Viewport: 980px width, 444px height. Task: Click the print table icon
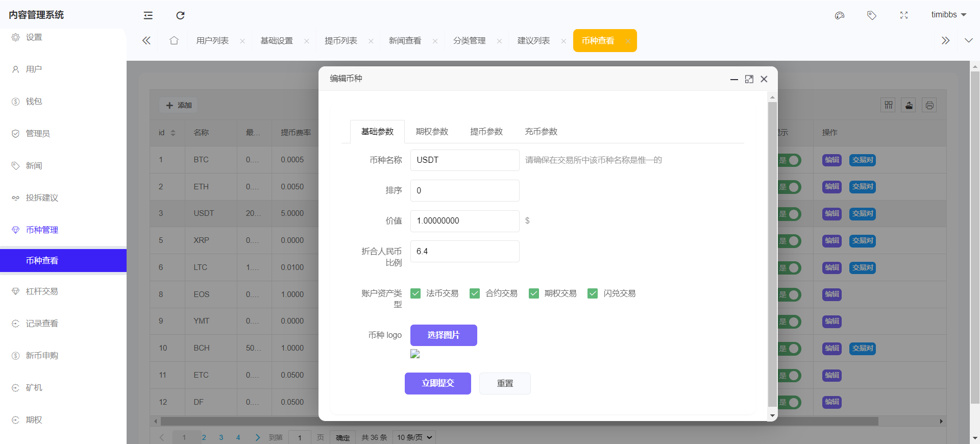pos(929,105)
